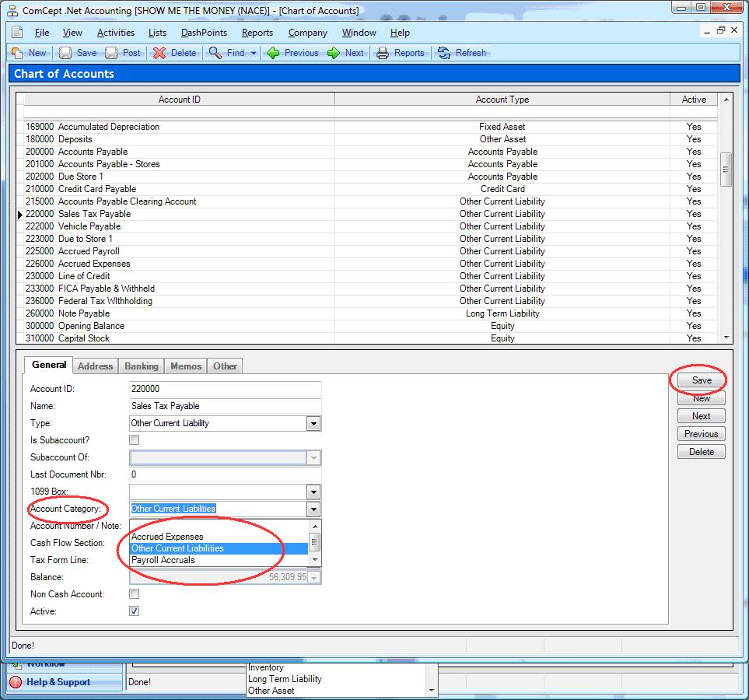Expand the 1099 Box dropdown
This screenshot has width=749, height=700.
coord(313,492)
